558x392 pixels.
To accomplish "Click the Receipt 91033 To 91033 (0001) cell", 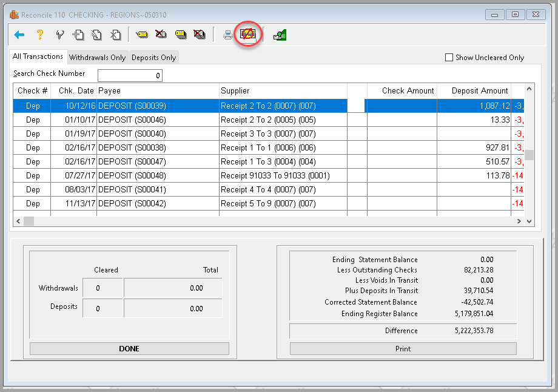I will (x=283, y=175).
